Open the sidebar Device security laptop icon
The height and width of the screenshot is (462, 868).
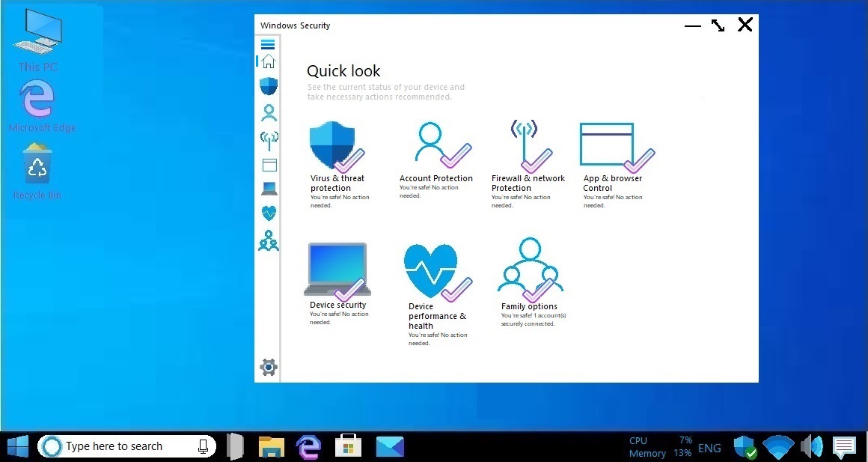point(269,189)
